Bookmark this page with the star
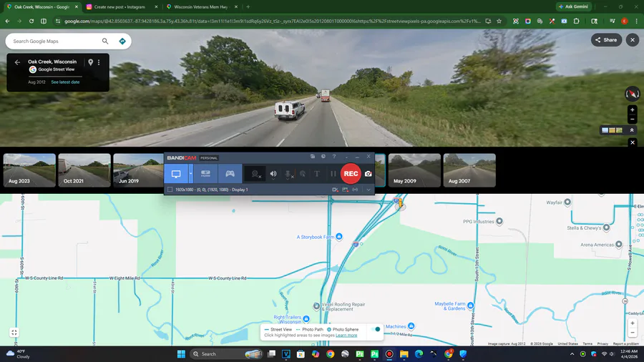Image resolution: width=644 pixels, height=362 pixels. point(499,21)
